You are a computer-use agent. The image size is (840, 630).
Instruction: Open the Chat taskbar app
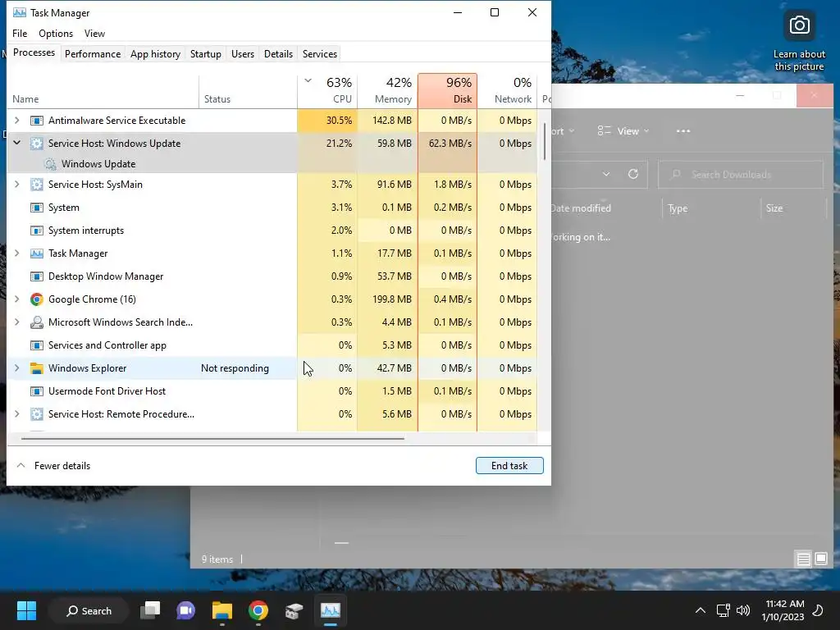click(186, 610)
